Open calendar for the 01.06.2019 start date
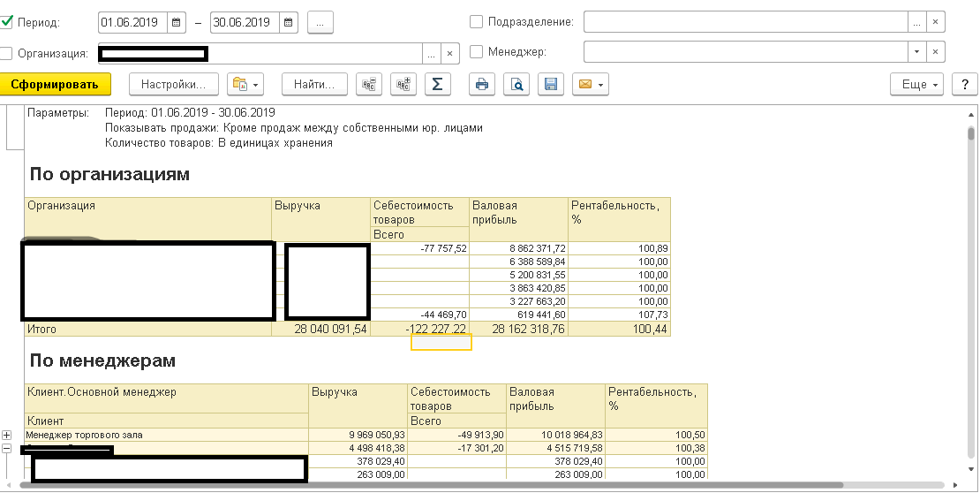Screen dimensions: 980x493 click(177, 22)
